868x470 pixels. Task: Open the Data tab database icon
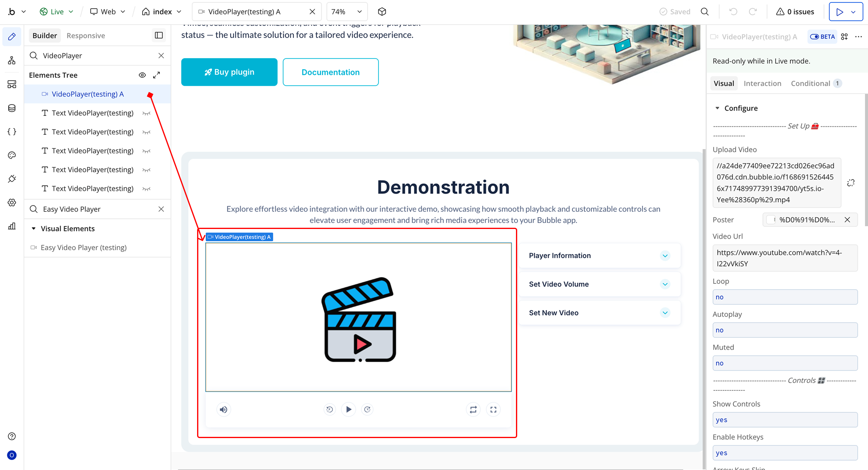(x=12, y=108)
